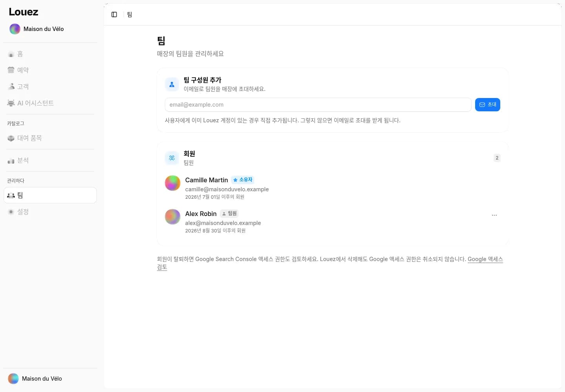565x392 pixels.
Task: Open the 분석 analytics chart icon
Action: (x=11, y=160)
